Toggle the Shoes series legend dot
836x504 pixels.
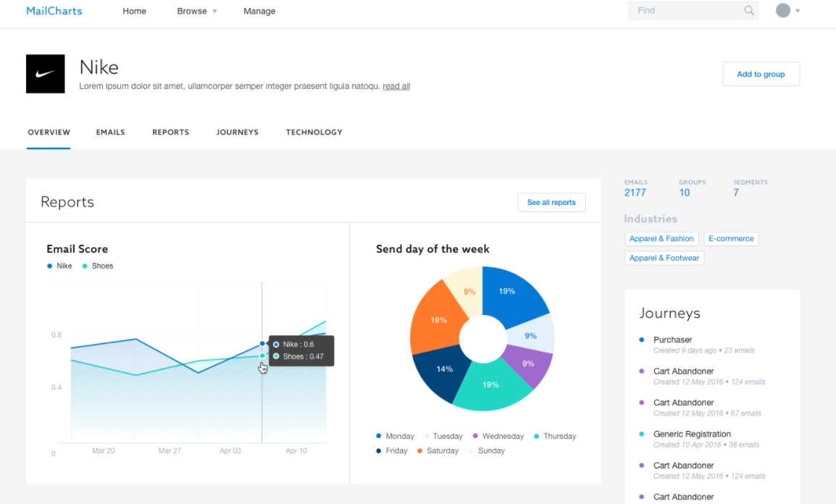coord(85,266)
